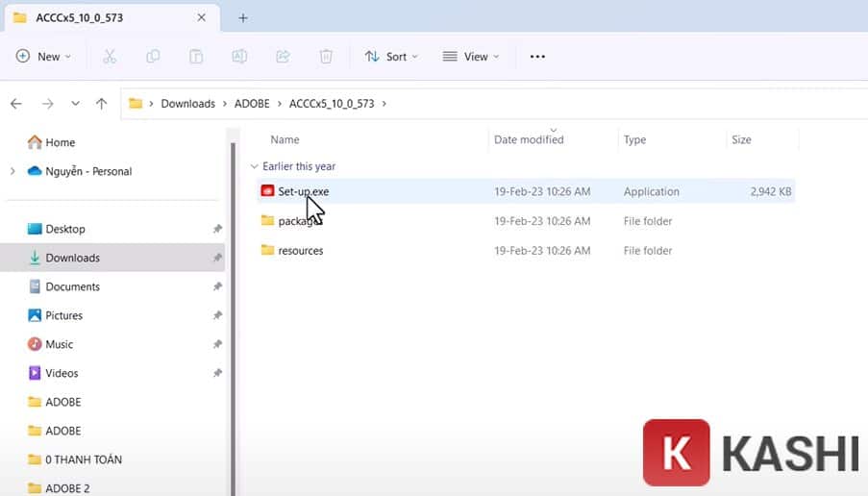The width and height of the screenshot is (868, 496).
Task: Add a new tab with plus button
Action: 243,18
